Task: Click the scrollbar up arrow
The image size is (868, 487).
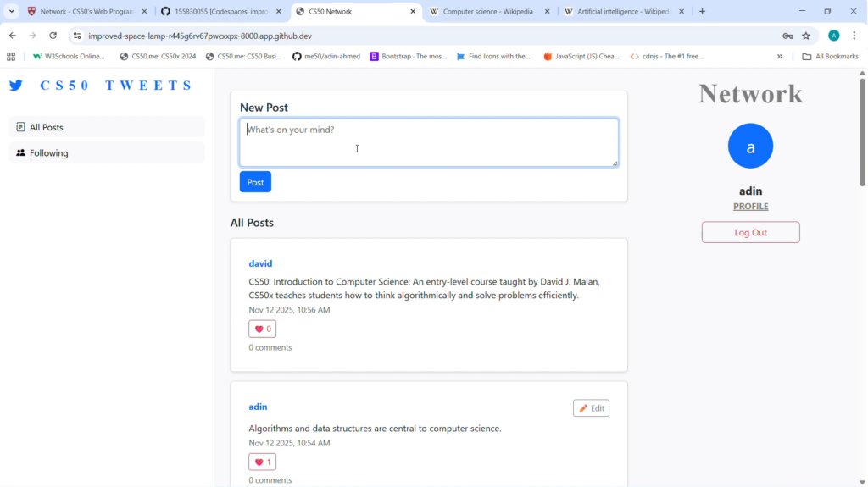Action: tap(862, 73)
